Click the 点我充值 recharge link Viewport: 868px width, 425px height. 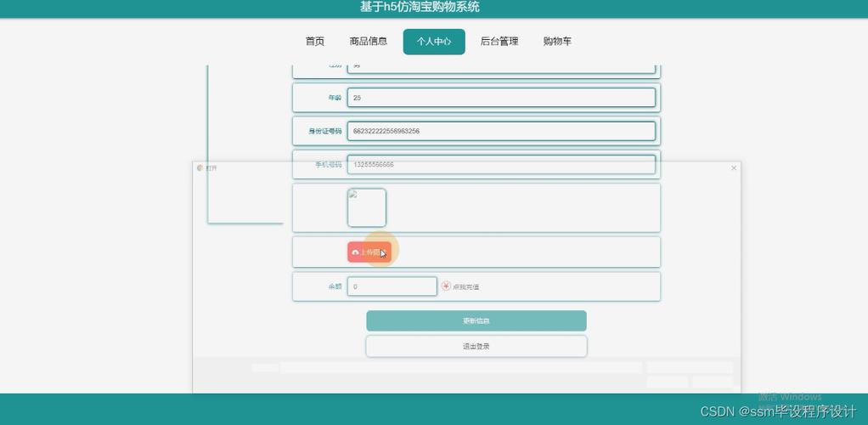(x=466, y=287)
